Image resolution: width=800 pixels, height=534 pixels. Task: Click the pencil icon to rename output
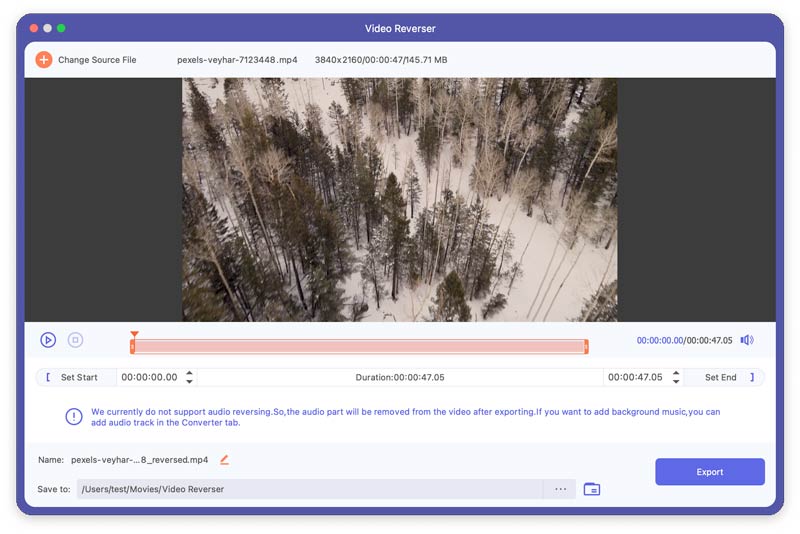pos(224,460)
